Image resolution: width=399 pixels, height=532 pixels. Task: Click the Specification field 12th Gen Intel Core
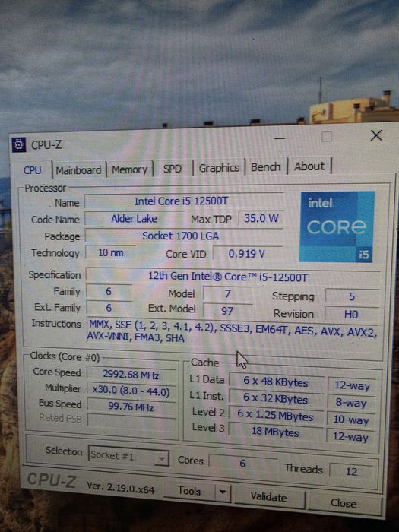pyautogui.click(x=233, y=277)
